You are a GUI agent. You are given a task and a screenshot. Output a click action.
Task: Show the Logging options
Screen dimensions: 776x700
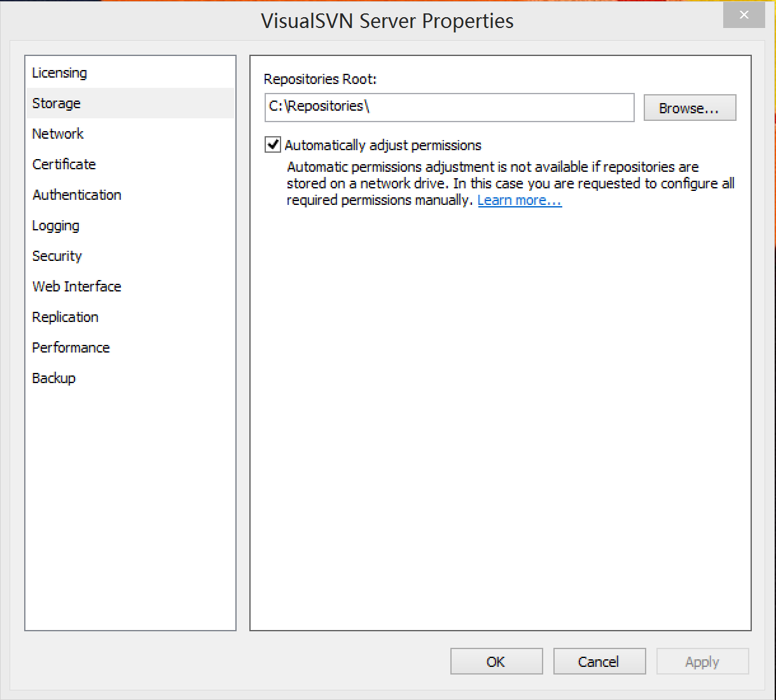tap(56, 226)
